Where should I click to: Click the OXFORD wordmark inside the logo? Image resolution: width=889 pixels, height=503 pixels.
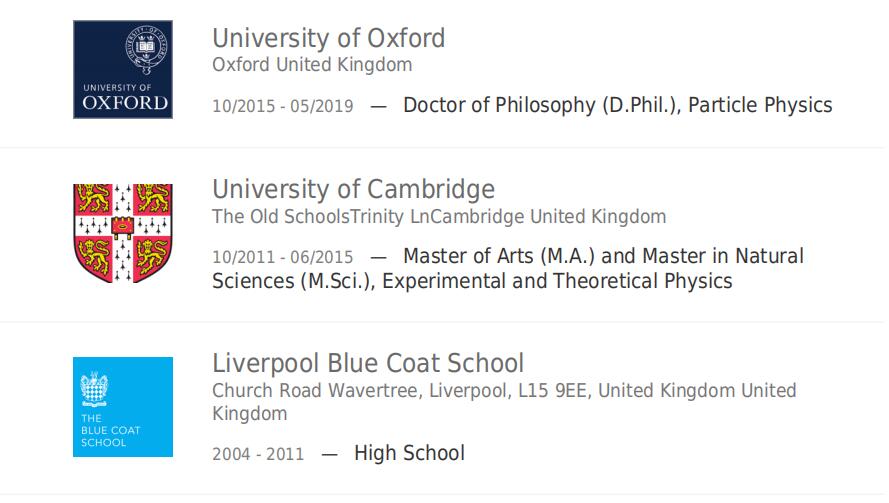pos(124,102)
